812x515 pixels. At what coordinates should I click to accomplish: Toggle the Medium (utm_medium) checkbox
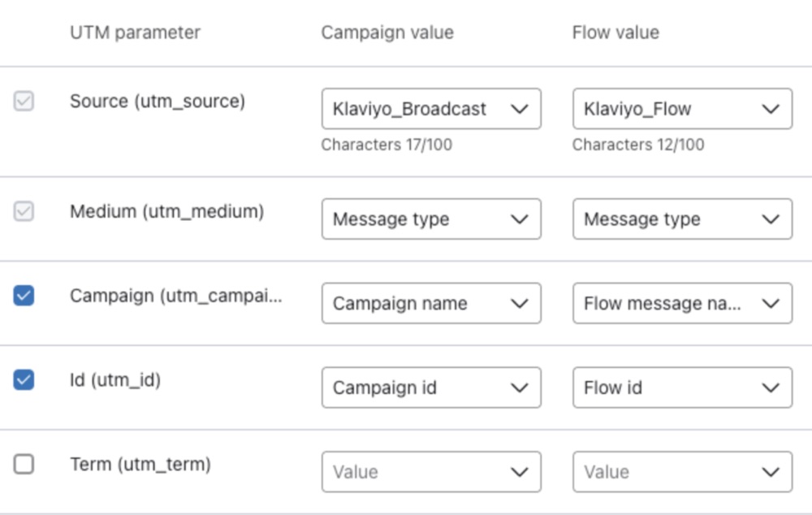[24, 212]
